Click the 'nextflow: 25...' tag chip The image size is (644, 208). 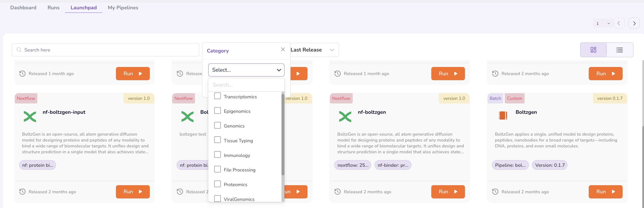coord(353,165)
